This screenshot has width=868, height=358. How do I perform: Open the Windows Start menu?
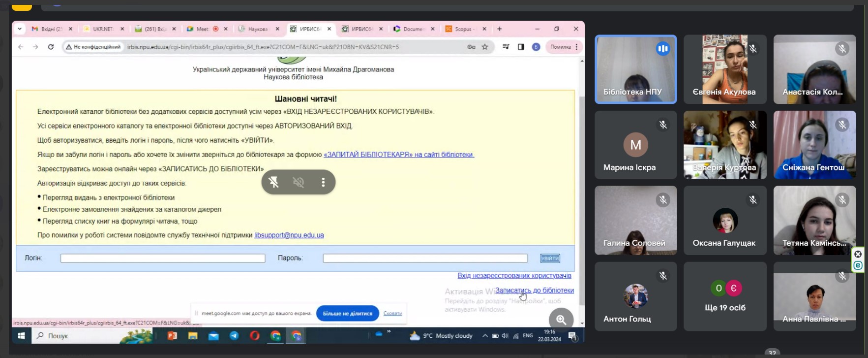[21, 336]
